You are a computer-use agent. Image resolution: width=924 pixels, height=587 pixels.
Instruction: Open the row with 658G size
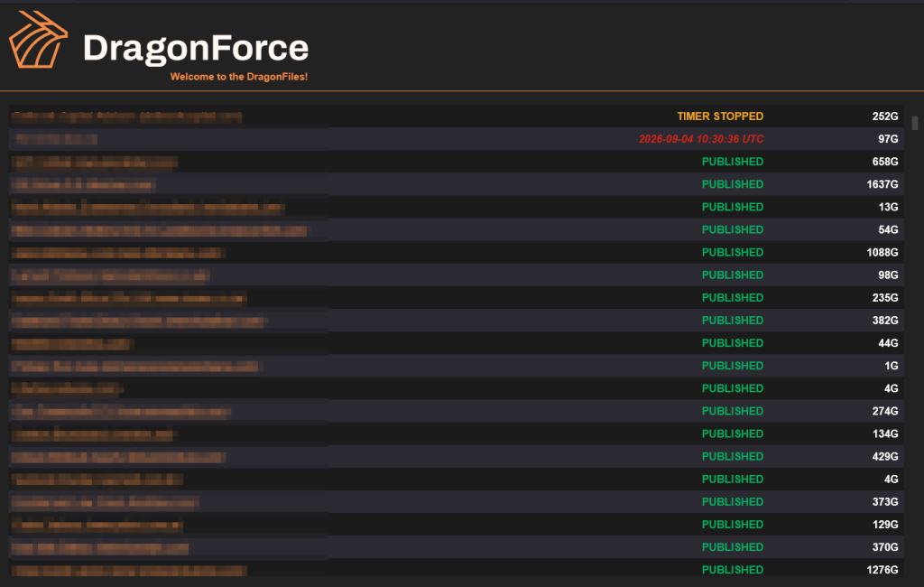coord(456,162)
